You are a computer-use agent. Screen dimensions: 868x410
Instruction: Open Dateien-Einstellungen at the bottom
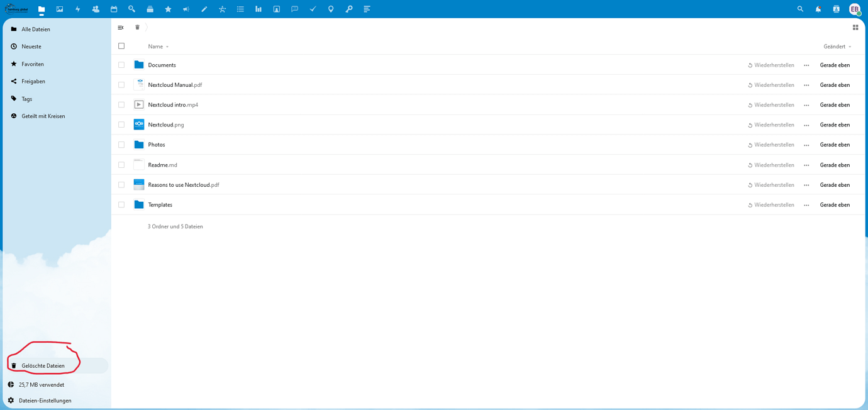click(x=45, y=400)
